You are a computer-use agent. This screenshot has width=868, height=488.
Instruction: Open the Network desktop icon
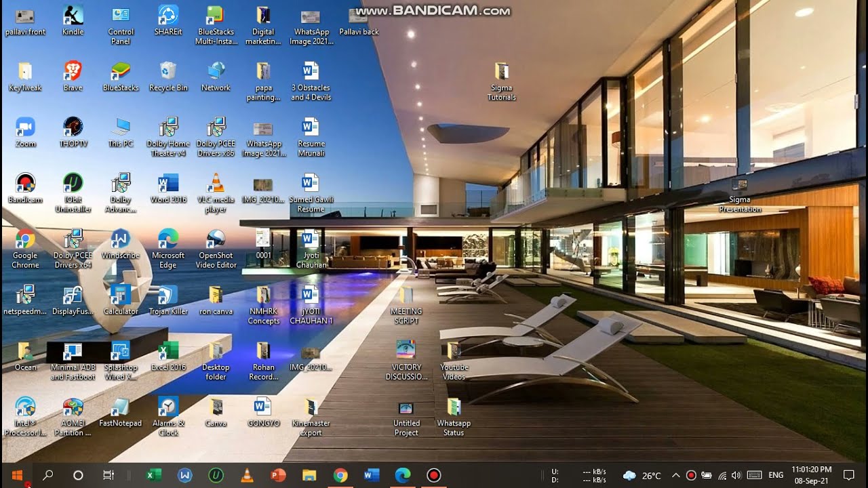coord(216,76)
